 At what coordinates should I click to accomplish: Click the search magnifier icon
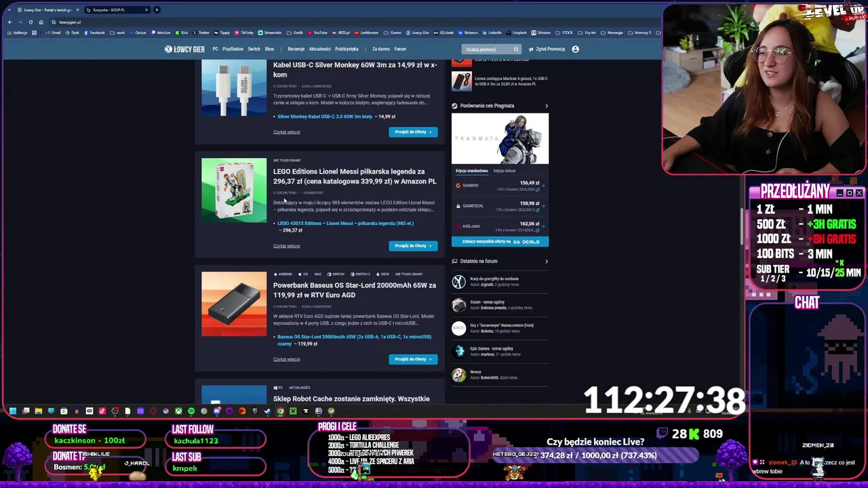point(516,49)
